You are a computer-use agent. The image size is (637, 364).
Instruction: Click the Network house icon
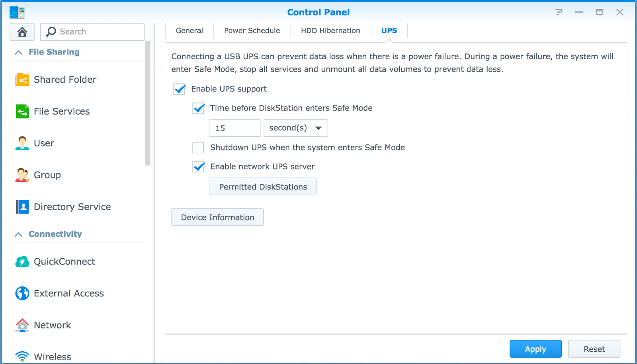click(22, 325)
